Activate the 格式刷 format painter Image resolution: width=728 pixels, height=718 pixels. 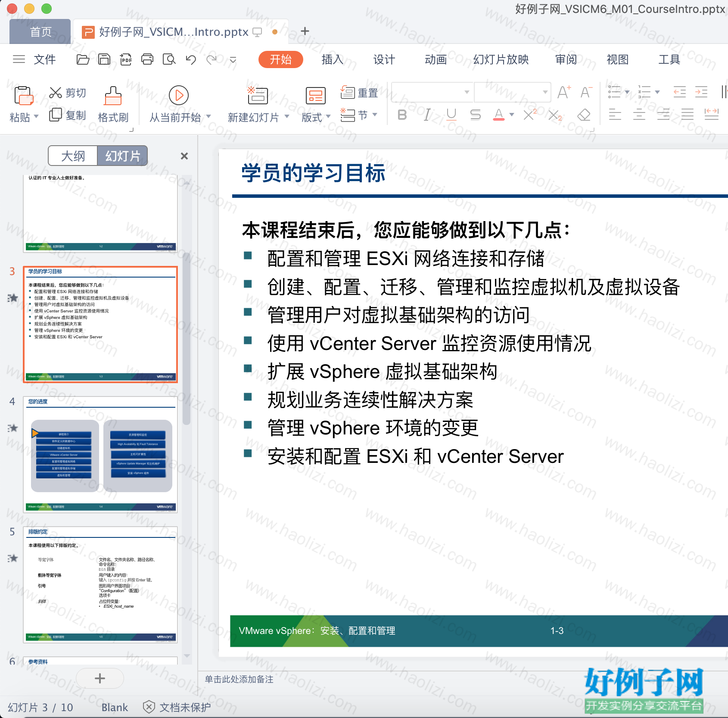click(113, 105)
